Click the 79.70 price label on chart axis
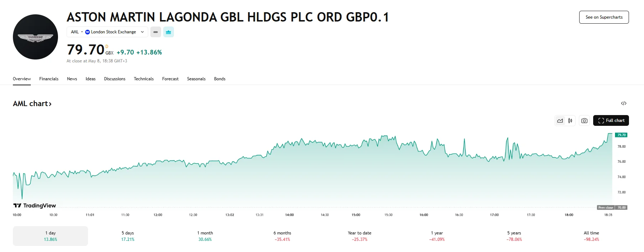 [621, 135]
